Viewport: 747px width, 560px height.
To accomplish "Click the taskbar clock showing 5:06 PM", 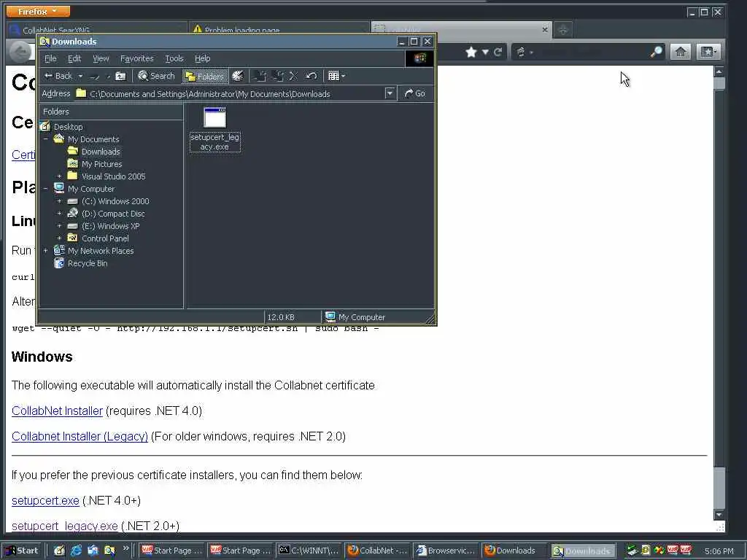I will click(719, 551).
